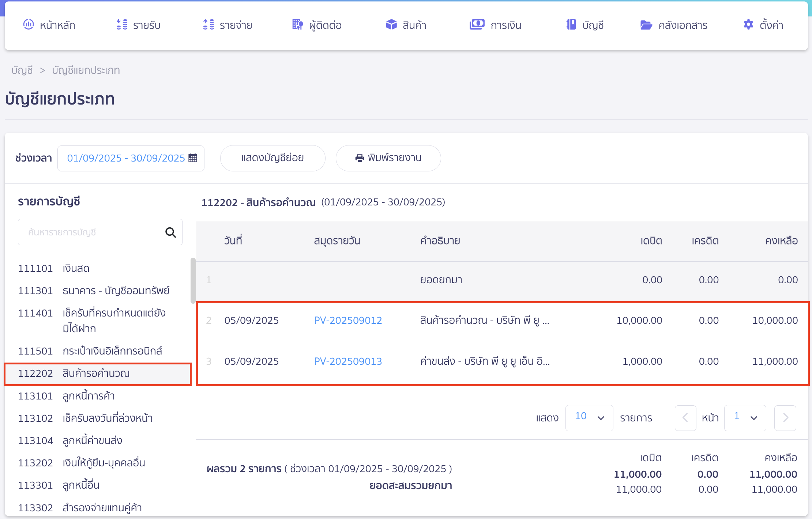Go to next page arrow
Screen dimensions: 812x519
pyautogui.click(x=785, y=418)
